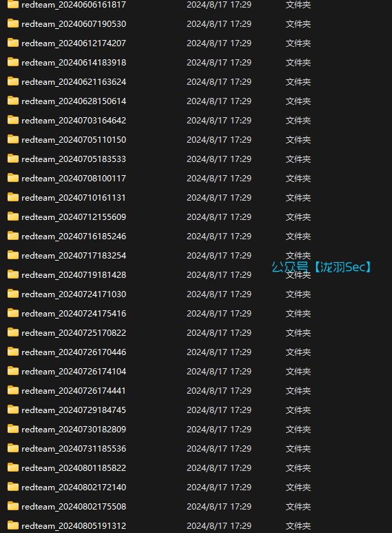Select folder name redteam_20240729184745
Viewport: 392px width, 533px height.
[x=74, y=410]
